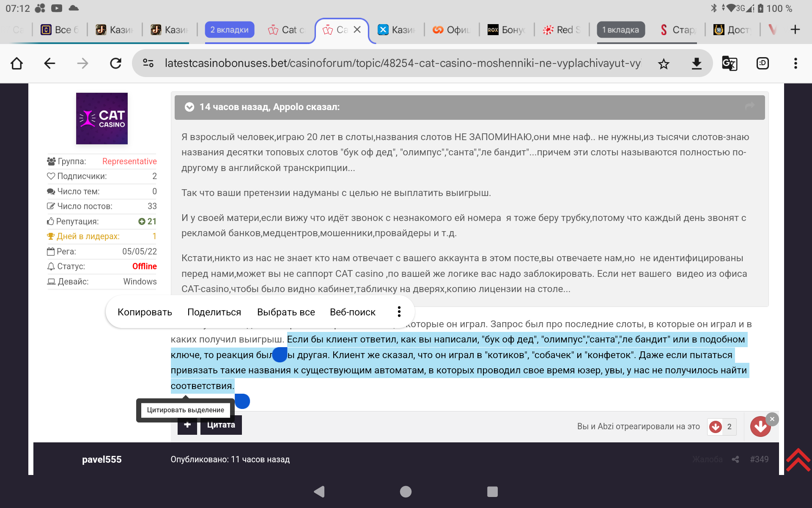Reload the current page
812x508 pixels.
click(115, 63)
